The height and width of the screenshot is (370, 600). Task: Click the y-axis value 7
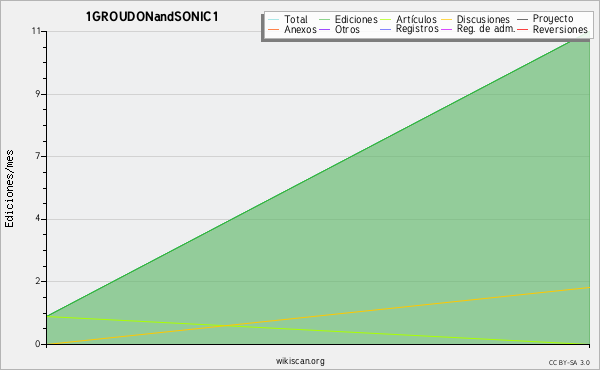coord(38,156)
